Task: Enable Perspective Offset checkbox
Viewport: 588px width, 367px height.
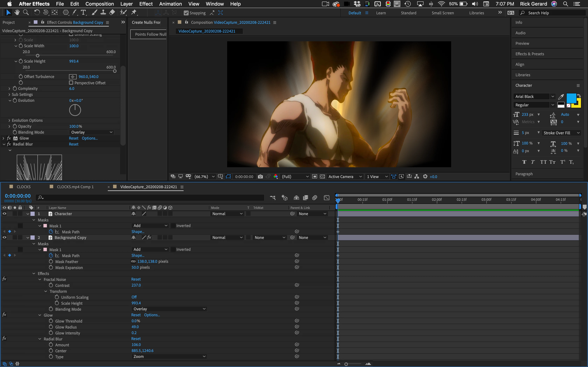Action: coord(71,83)
